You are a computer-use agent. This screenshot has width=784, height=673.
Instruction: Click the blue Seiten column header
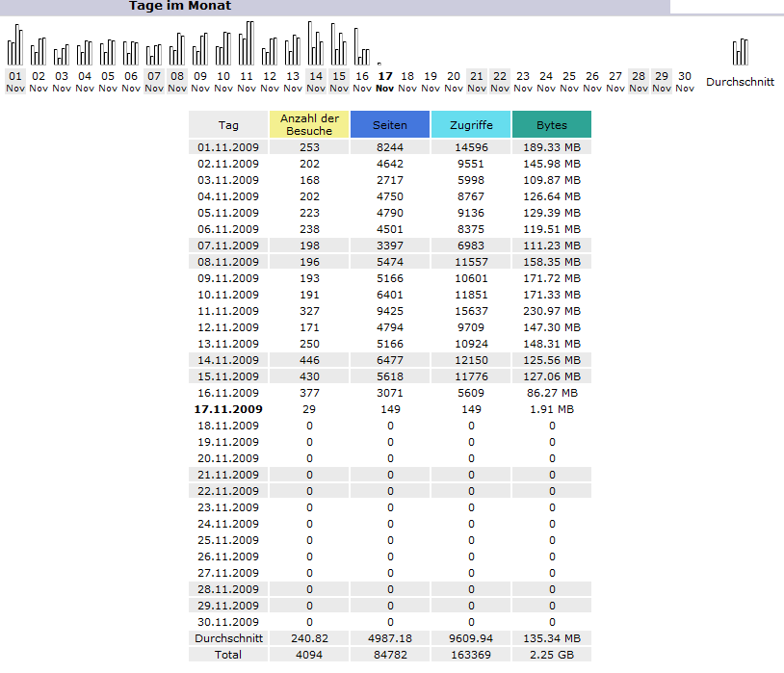coord(390,125)
